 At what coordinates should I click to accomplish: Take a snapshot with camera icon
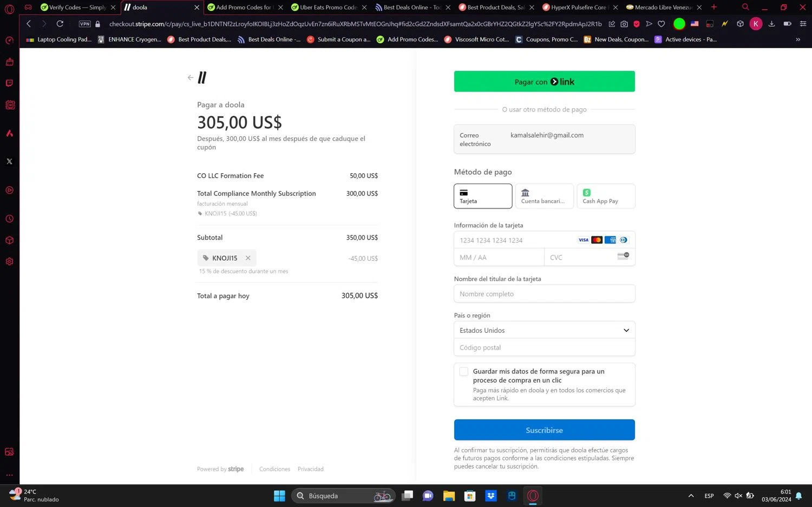pos(624,24)
